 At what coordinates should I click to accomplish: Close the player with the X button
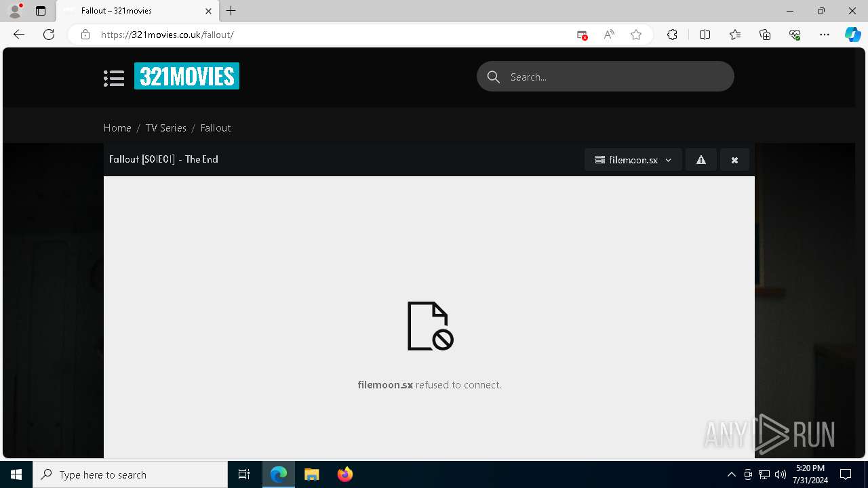(734, 160)
